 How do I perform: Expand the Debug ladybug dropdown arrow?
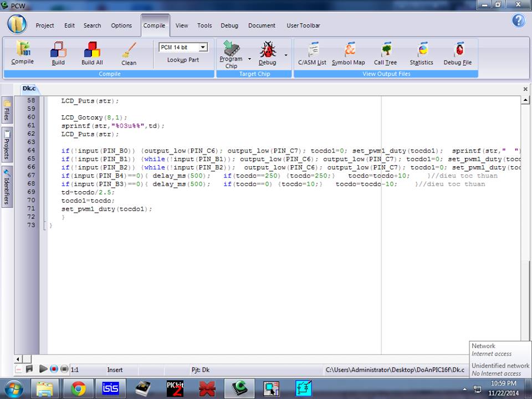pyautogui.click(x=286, y=55)
